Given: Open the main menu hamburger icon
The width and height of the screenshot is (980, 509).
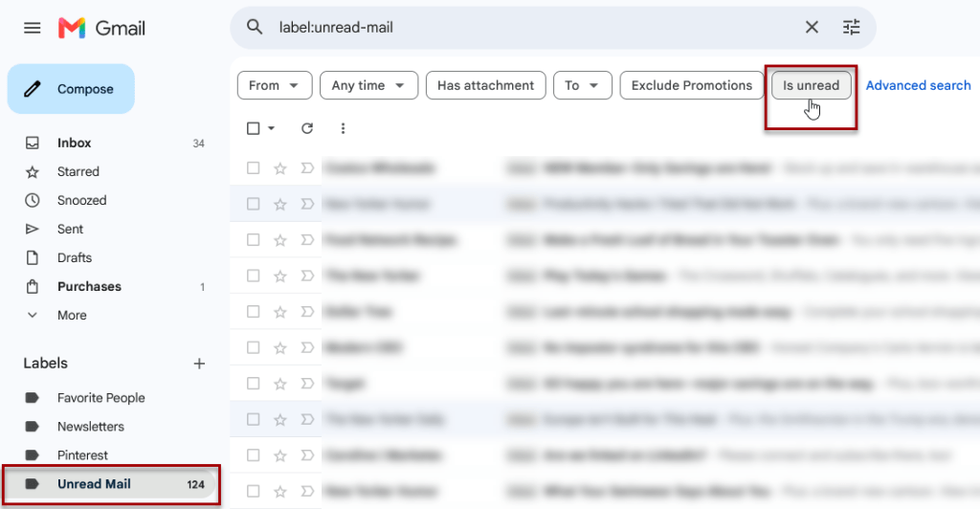Looking at the screenshot, I should click(x=32, y=28).
